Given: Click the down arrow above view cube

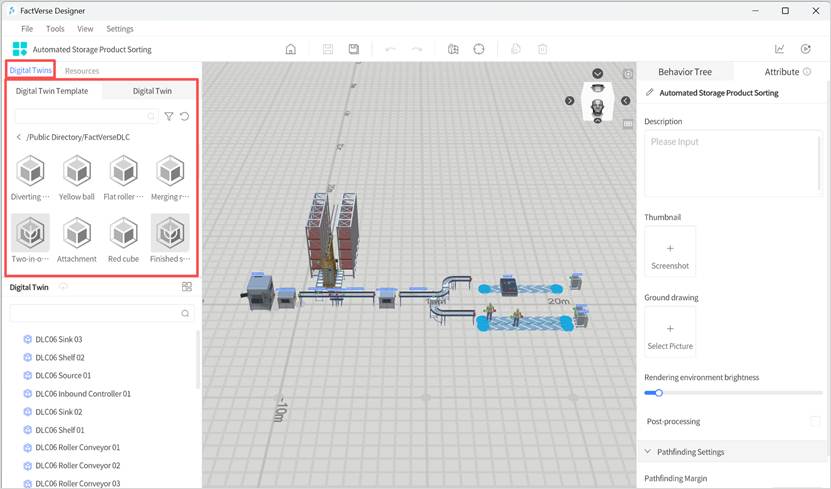Looking at the screenshot, I should tap(597, 73).
